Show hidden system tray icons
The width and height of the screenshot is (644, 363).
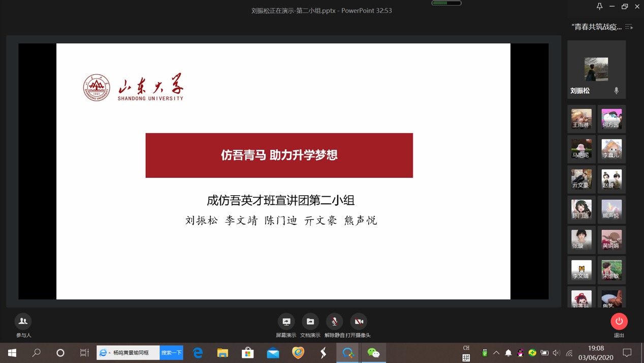(x=496, y=353)
